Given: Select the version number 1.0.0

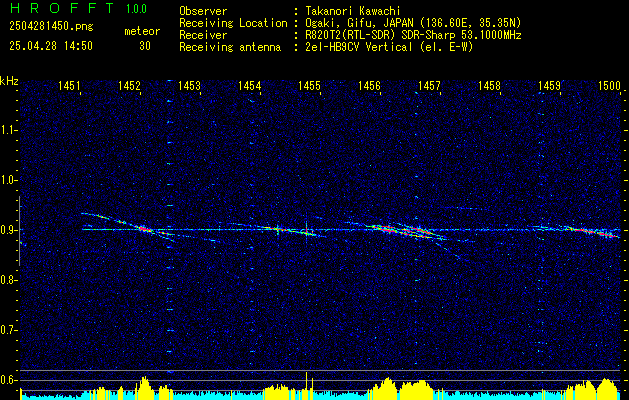Looking at the screenshot, I should (136, 9).
